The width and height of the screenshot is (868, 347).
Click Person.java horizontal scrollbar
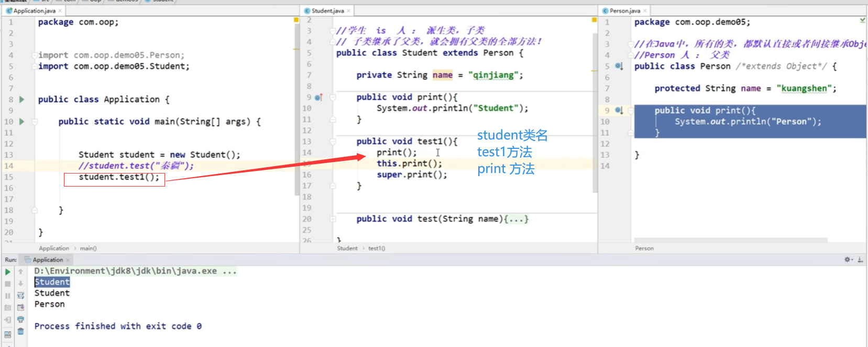[731, 240]
